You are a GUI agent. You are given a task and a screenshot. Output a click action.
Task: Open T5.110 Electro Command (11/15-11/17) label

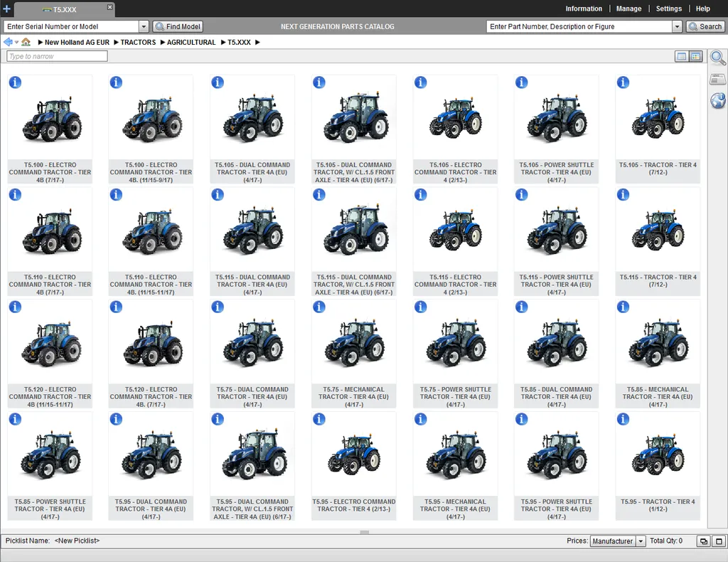[151, 285]
